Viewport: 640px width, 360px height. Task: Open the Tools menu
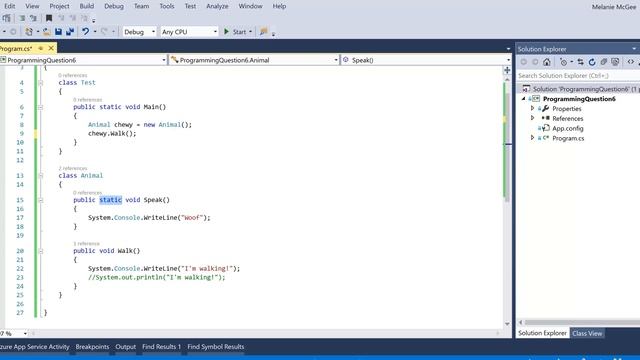click(x=167, y=6)
